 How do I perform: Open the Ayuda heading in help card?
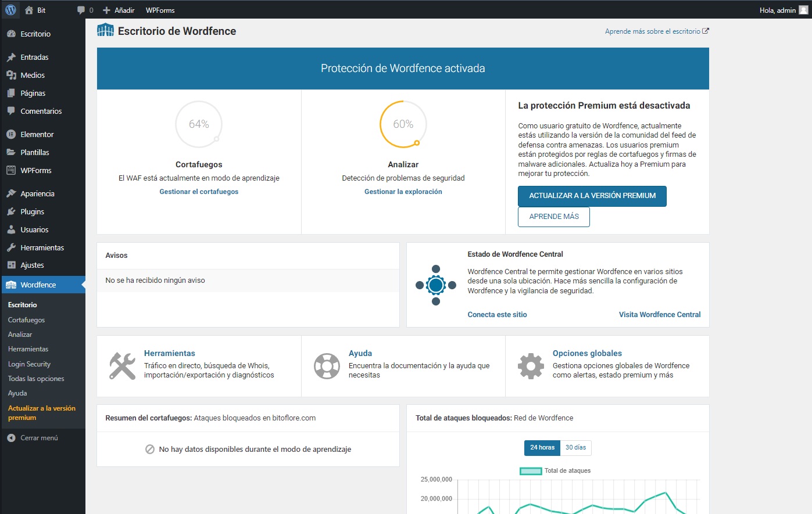(360, 353)
